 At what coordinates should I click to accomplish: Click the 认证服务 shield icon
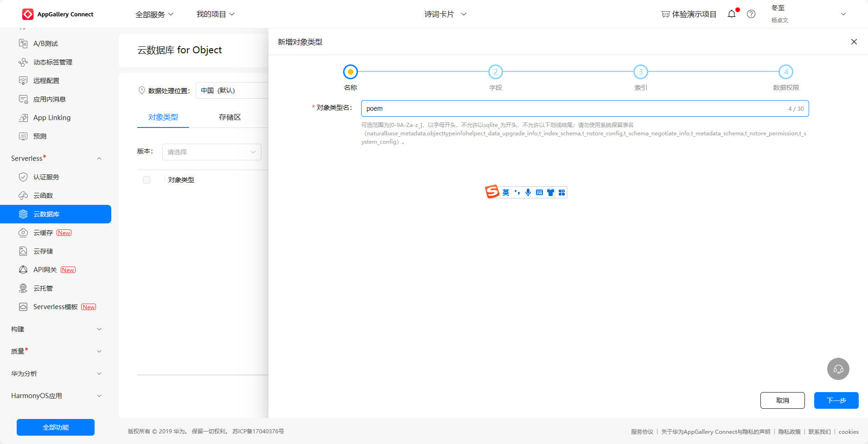click(x=23, y=177)
